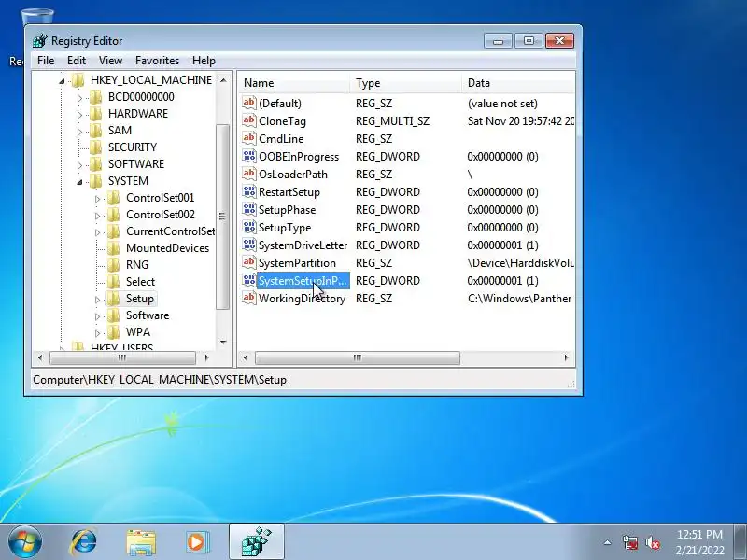
Task: Click the Registry Editor taskbar button
Action: point(257,541)
